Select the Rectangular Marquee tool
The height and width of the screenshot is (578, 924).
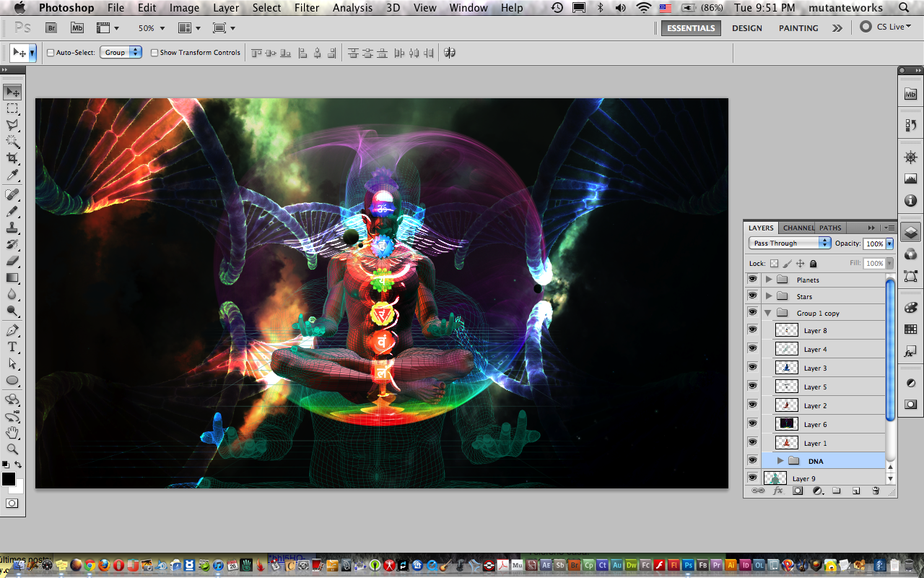tap(12, 108)
